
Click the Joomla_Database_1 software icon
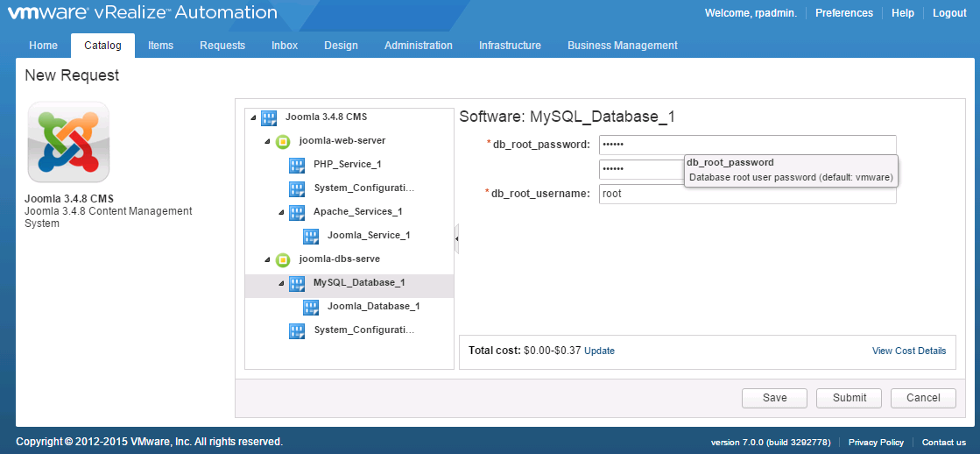(x=311, y=307)
